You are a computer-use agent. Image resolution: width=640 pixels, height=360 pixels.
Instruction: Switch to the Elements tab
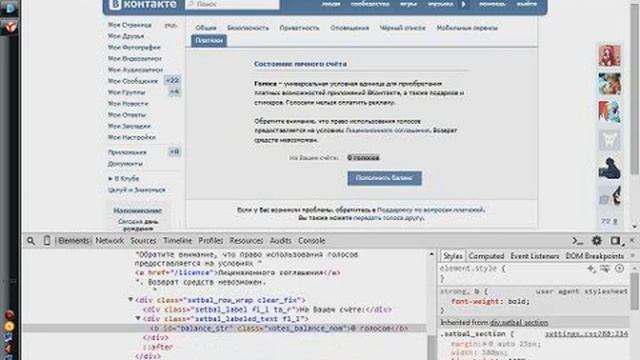73,241
